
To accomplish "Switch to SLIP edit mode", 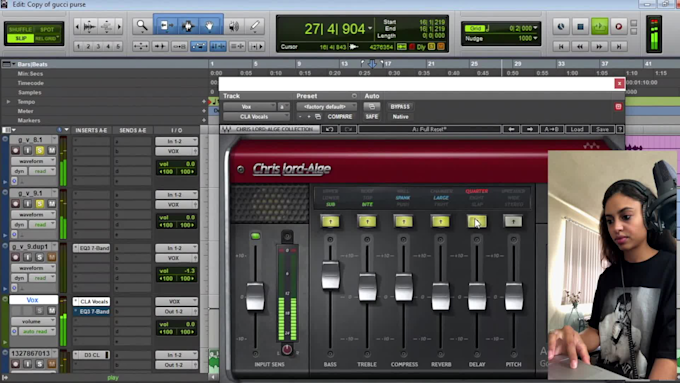I will pyautogui.click(x=21, y=38).
